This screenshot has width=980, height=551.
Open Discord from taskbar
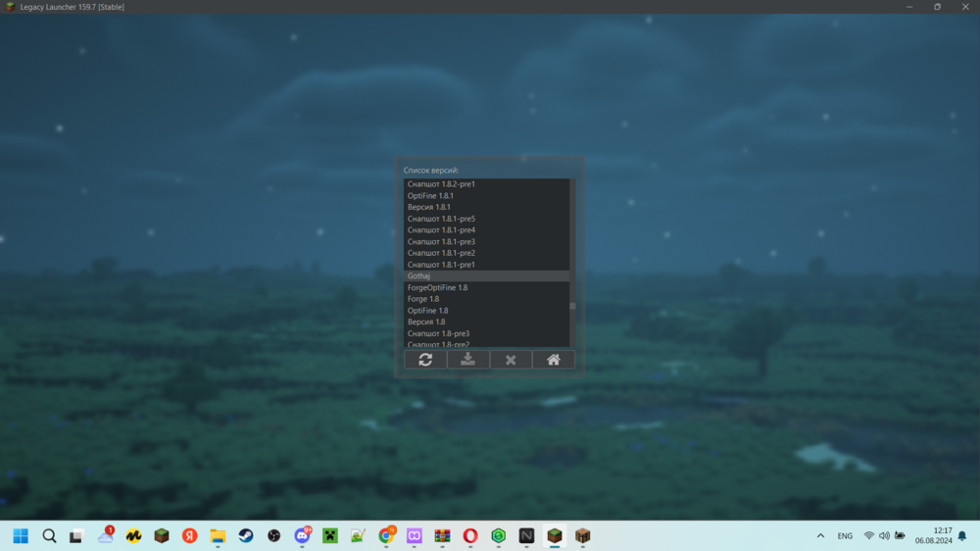click(303, 536)
